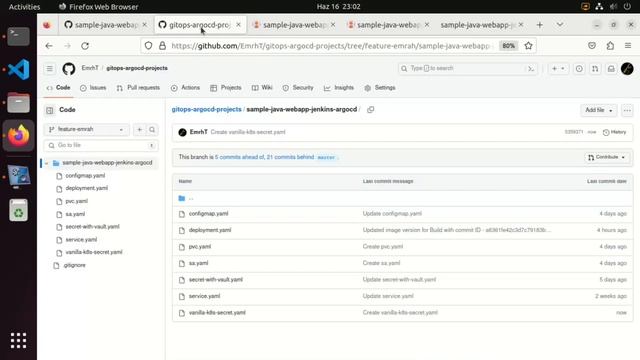This screenshot has height=360, width=640.
Task: Open the GitHub hamburger navigation menu
Action: point(49,69)
